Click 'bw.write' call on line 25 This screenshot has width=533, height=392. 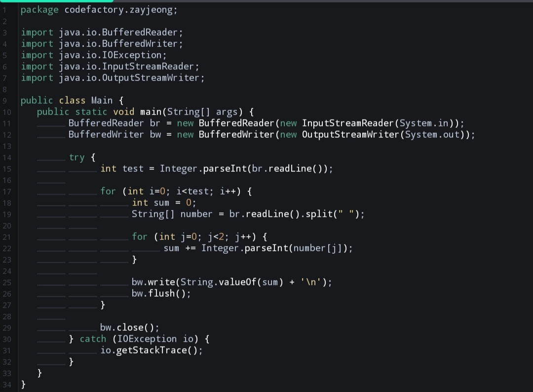coord(153,282)
